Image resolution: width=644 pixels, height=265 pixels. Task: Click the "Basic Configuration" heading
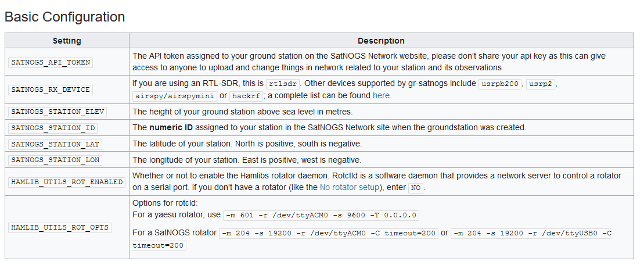[64, 17]
